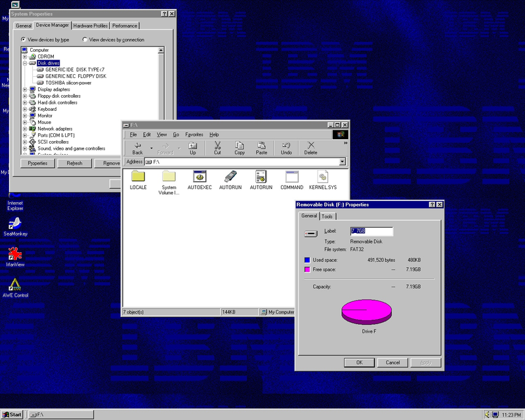Open the Go menu
The width and height of the screenshot is (525, 420).
[x=176, y=135]
